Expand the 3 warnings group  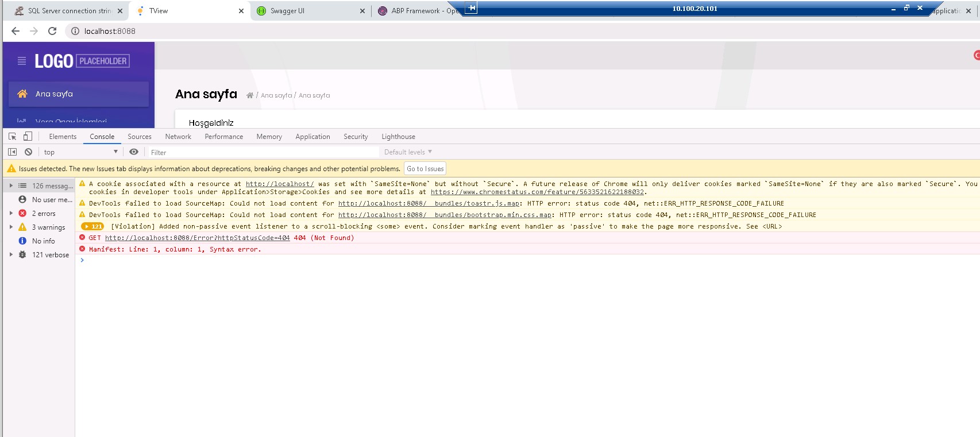(x=11, y=227)
